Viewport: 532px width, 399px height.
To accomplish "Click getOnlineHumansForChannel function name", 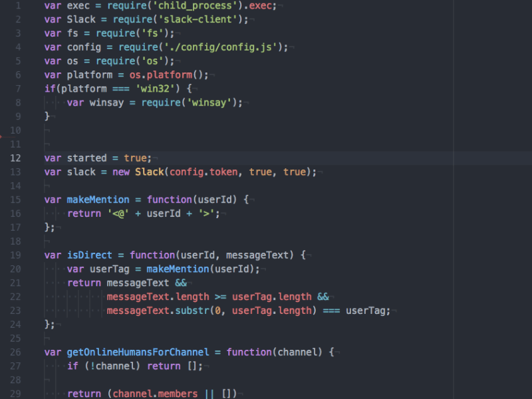I will pos(138,352).
